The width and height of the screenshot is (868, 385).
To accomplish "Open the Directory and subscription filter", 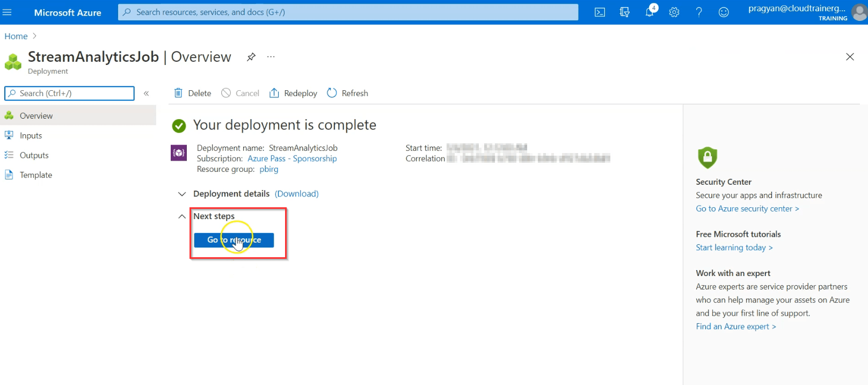I will [x=625, y=12].
